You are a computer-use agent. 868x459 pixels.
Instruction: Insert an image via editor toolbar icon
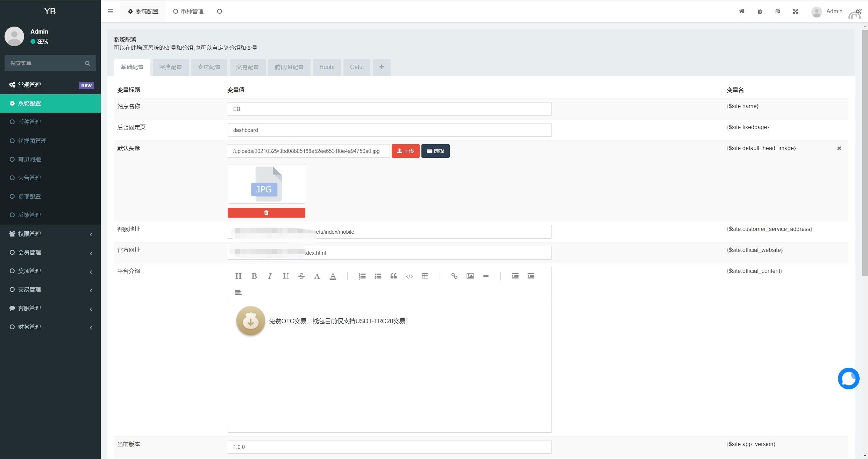point(470,276)
